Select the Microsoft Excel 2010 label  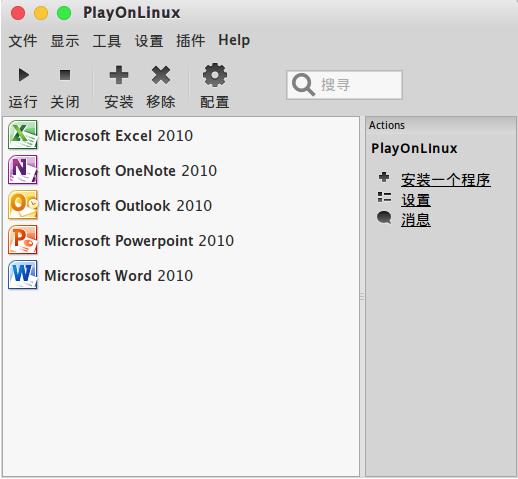coord(119,136)
